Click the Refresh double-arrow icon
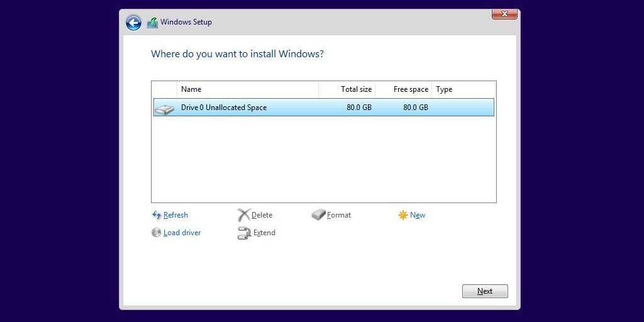Viewport: 644px width, 322px height. coord(157,215)
